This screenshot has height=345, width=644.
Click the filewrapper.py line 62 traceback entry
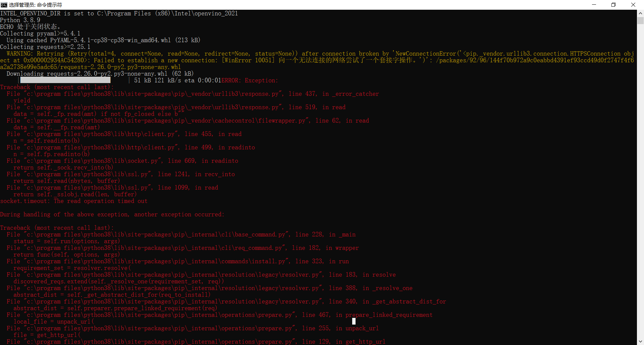(188, 121)
